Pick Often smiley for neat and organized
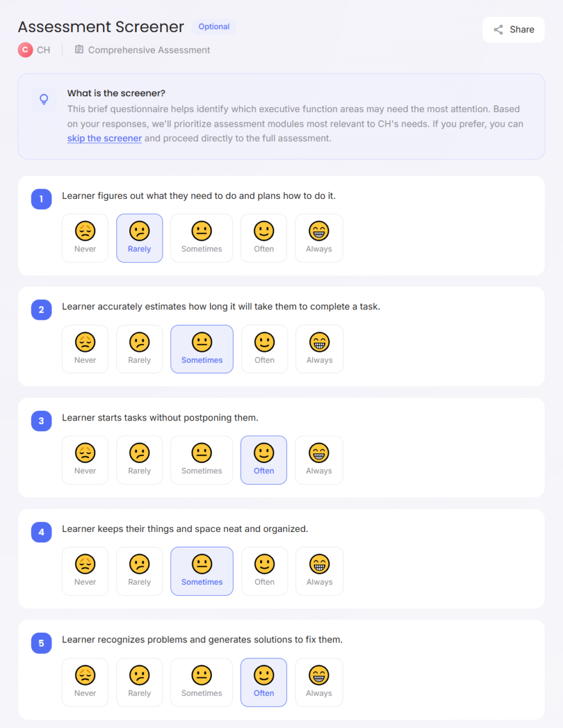Viewport: 563px width, 728px height. tap(264, 571)
